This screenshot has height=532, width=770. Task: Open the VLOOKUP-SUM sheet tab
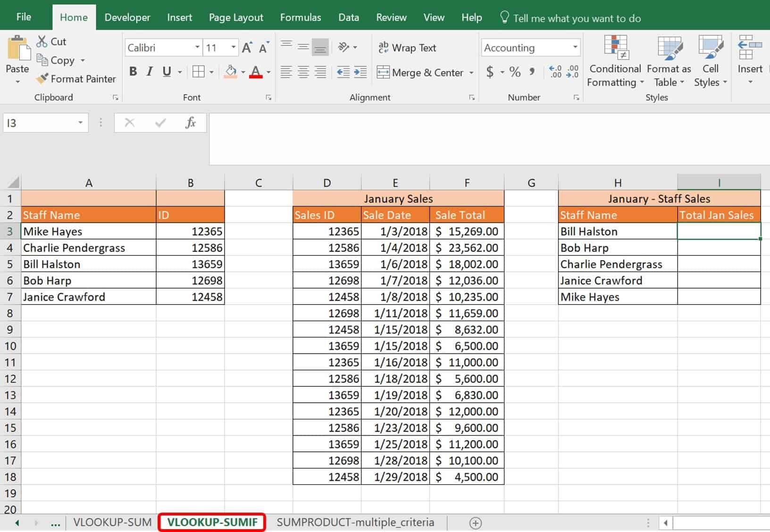pyautogui.click(x=111, y=522)
